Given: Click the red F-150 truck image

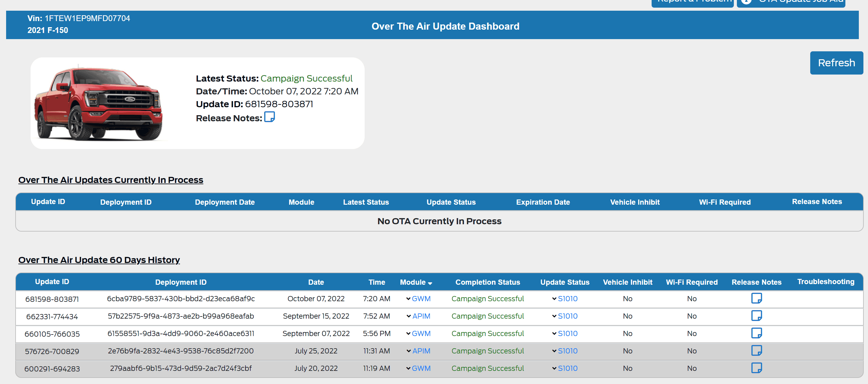Looking at the screenshot, I should pos(98,104).
